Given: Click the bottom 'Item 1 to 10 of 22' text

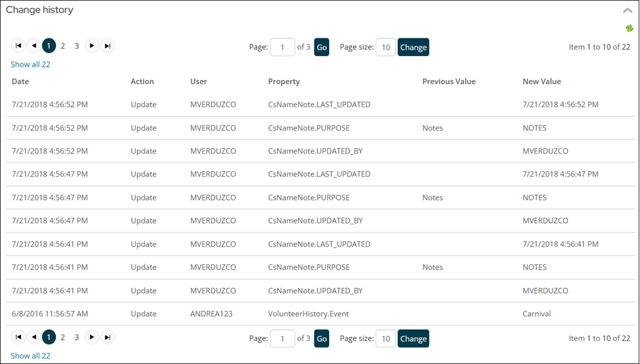Looking at the screenshot, I should (x=599, y=338).
